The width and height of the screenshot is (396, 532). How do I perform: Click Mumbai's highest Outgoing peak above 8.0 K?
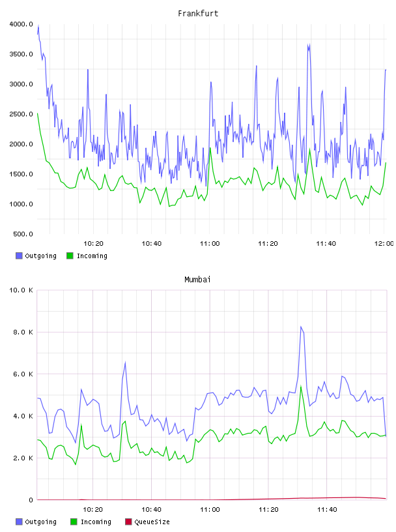301,327
